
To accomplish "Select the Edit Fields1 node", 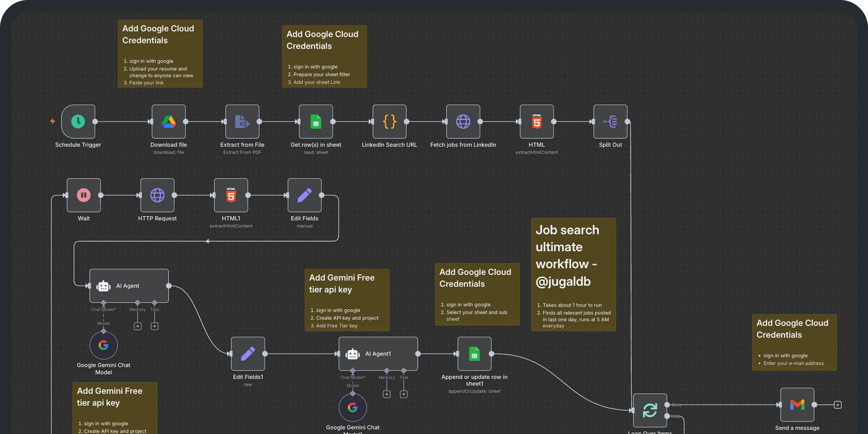I will pyautogui.click(x=248, y=354).
